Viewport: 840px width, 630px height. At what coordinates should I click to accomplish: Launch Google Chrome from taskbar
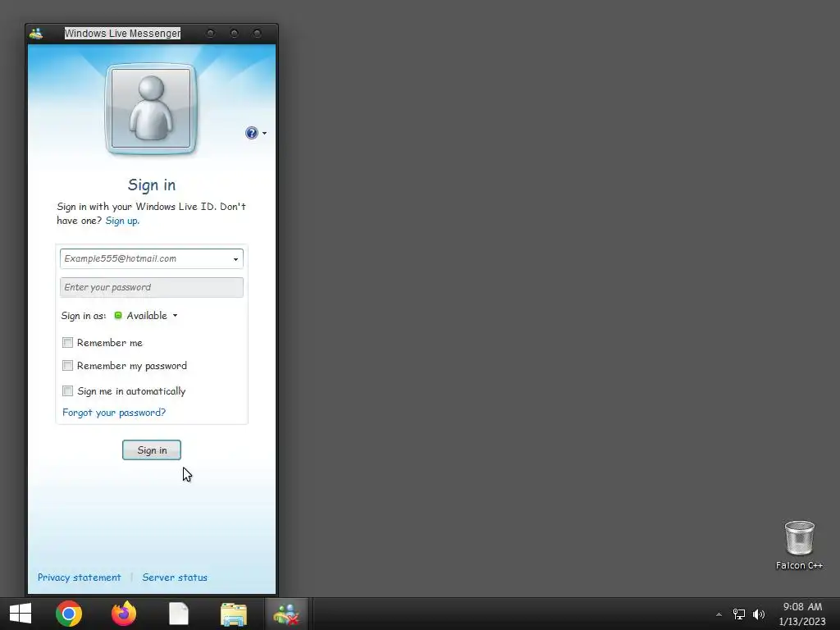(69, 614)
